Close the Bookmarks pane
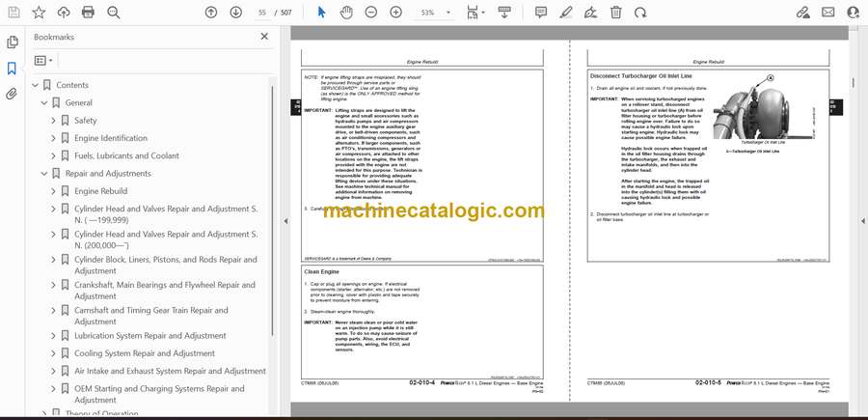 (x=264, y=37)
